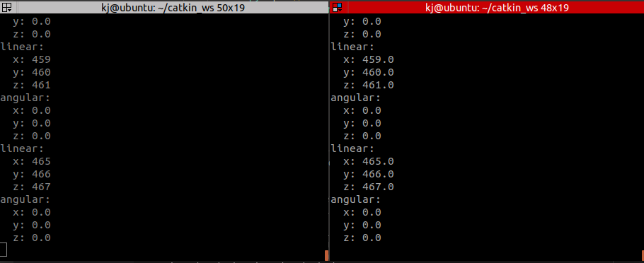This screenshot has width=644, height=263.
Task: Click the topmost "y: 0.0" line in left pane
Action: (32, 21)
